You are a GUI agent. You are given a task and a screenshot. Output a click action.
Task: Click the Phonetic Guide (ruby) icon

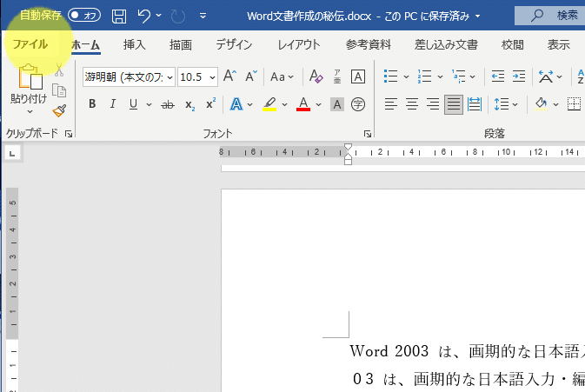pyautogui.click(x=337, y=76)
